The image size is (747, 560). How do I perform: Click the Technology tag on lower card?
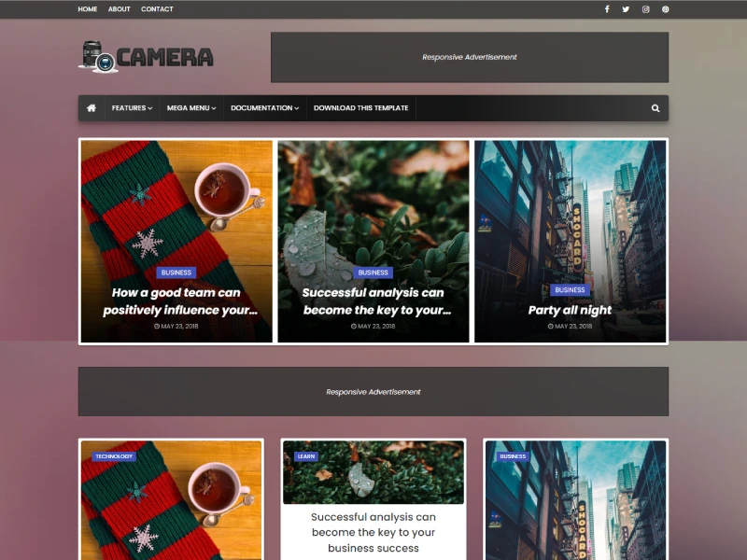click(x=114, y=456)
